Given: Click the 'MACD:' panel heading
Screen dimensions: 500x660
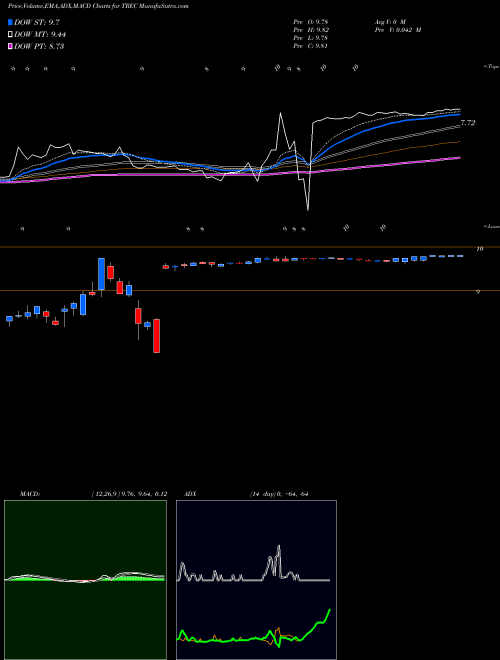Looking at the screenshot, I should point(29,494).
